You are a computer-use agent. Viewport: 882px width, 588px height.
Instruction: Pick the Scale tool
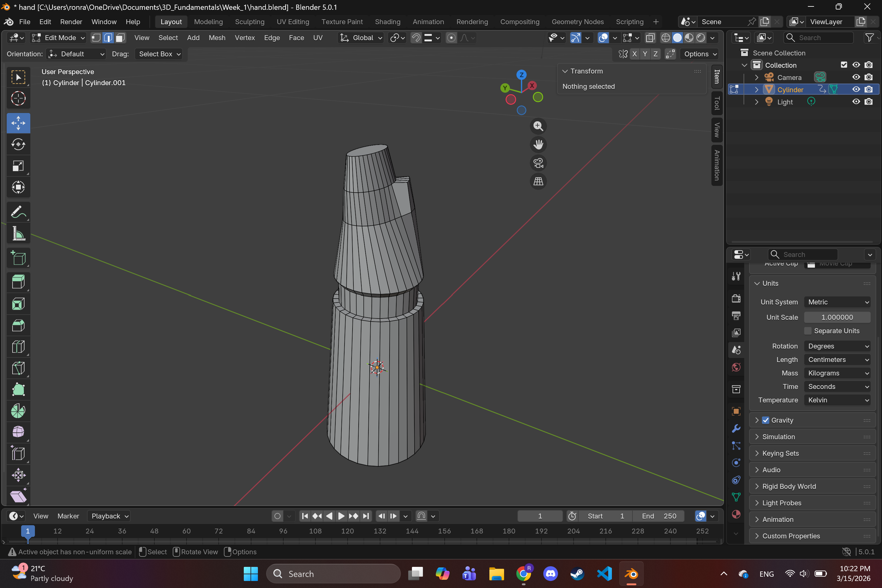[x=18, y=166]
